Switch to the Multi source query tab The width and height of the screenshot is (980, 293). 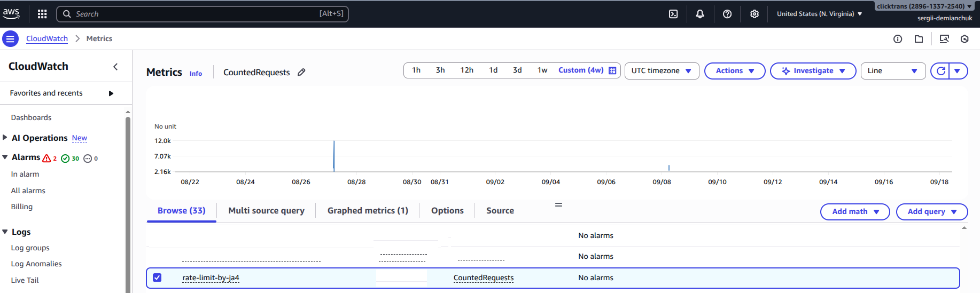(266, 211)
